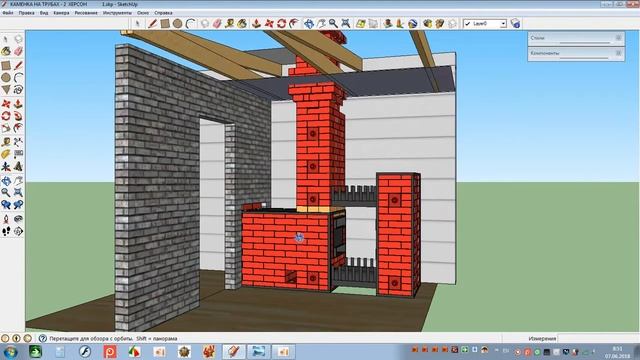Click Make Component icon in top toolbar

[x=204, y=24]
